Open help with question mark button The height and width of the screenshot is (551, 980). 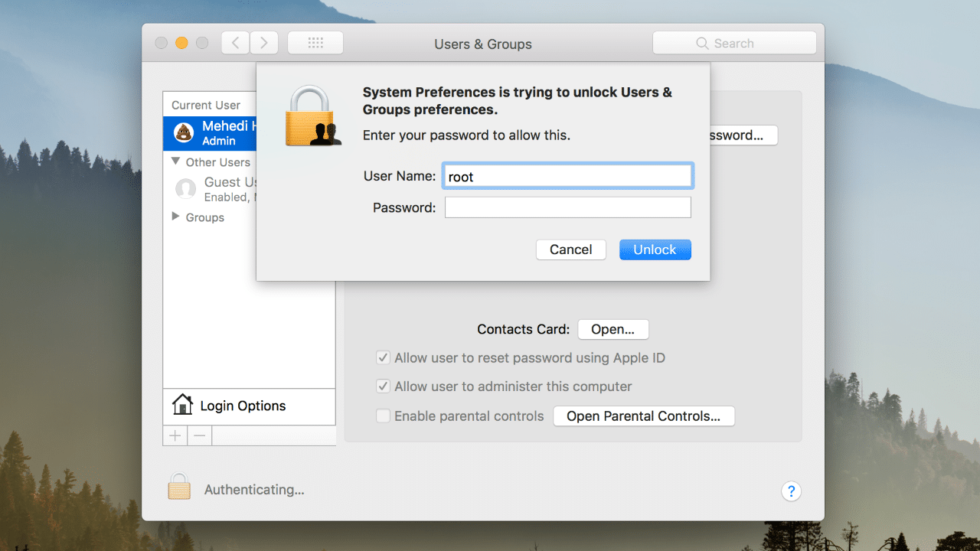pos(791,491)
